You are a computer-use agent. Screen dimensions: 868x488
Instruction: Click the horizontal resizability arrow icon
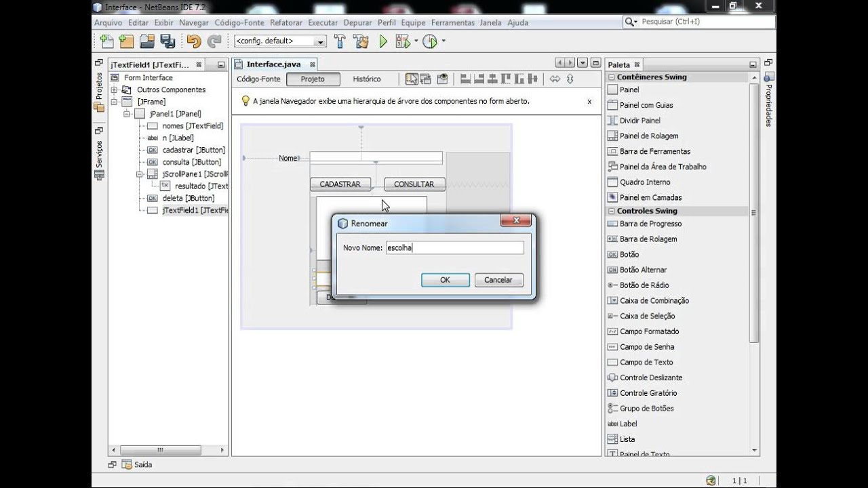click(x=555, y=79)
